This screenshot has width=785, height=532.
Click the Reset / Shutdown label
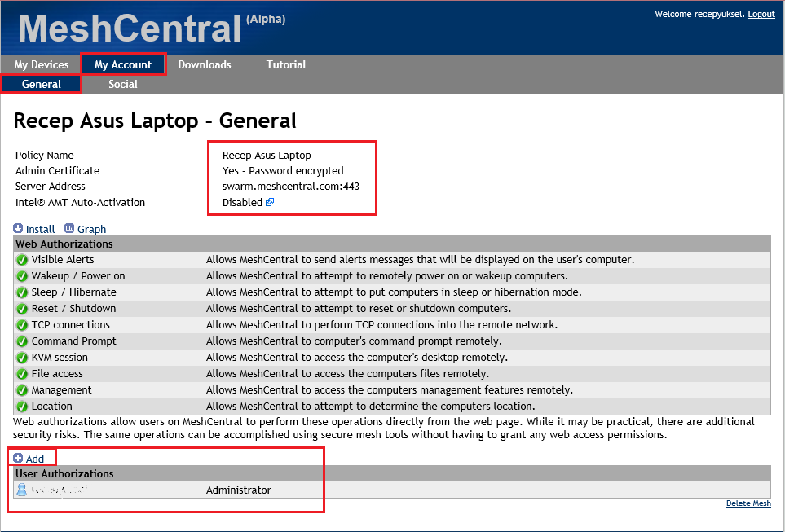[73, 308]
